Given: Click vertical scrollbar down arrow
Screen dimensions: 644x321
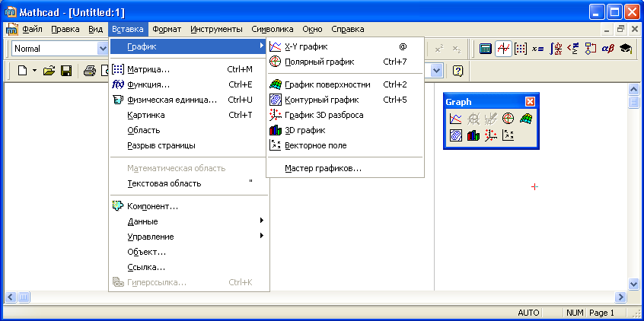Looking at the screenshot, I should point(634,284).
